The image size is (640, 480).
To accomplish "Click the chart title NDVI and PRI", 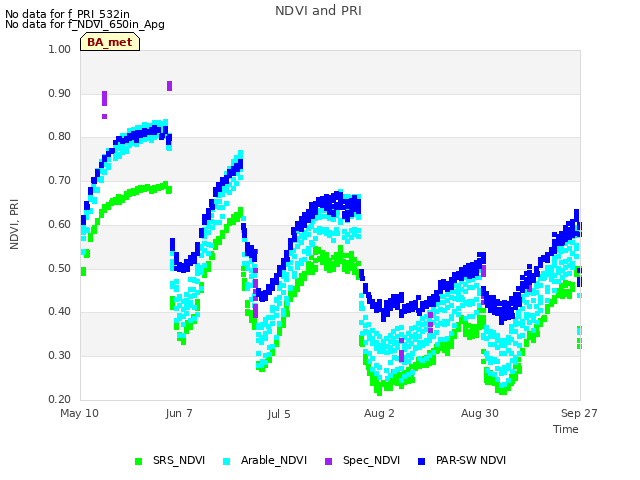I will [x=318, y=11].
